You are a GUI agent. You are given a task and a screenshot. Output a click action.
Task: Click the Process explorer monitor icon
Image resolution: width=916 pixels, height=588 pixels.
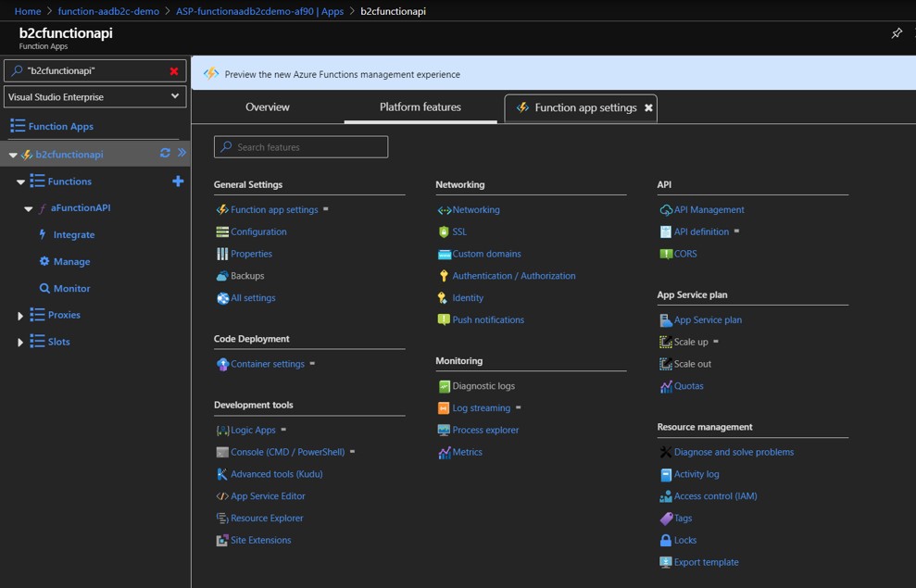coord(444,431)
